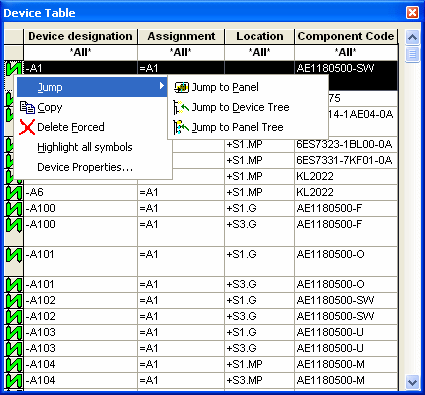Viewport: 425px width, 395px height.
Task: Click the Component Code column header
Action: (x=346, y=36)
